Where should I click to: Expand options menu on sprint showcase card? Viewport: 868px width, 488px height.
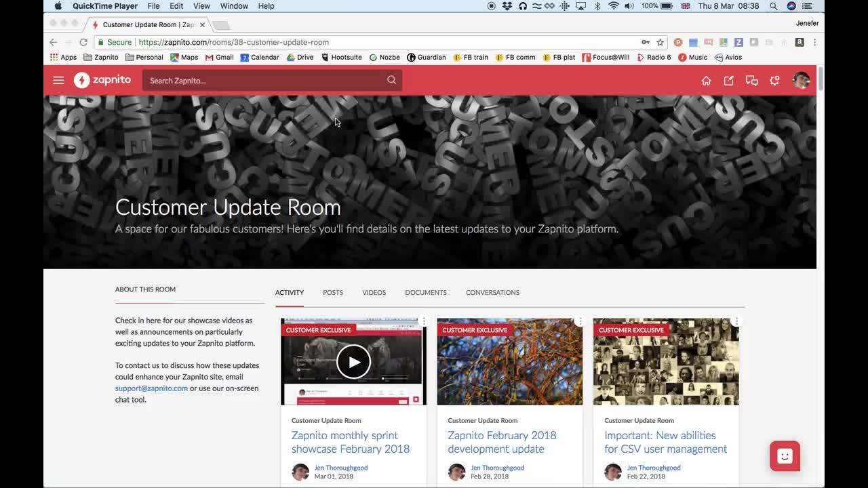coord(424,321)
